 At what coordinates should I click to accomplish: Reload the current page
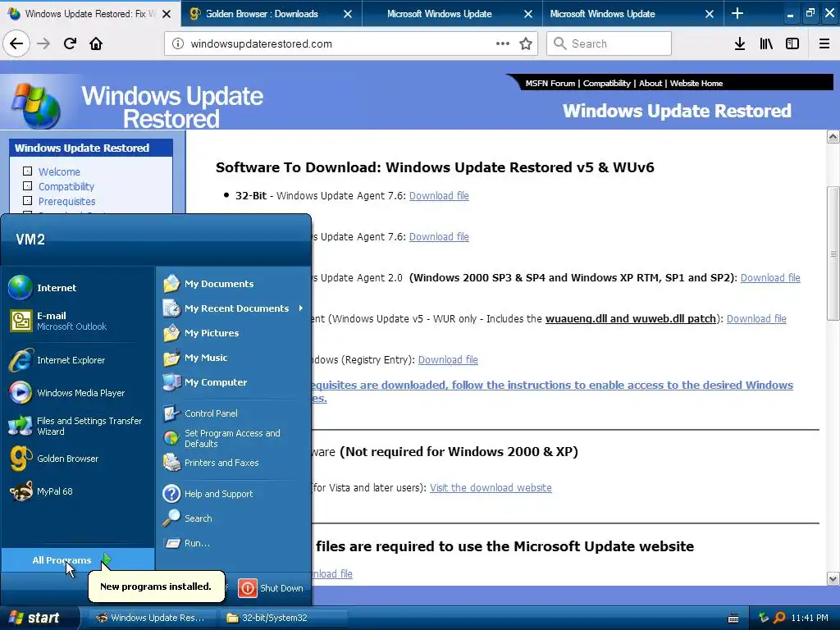70,43
